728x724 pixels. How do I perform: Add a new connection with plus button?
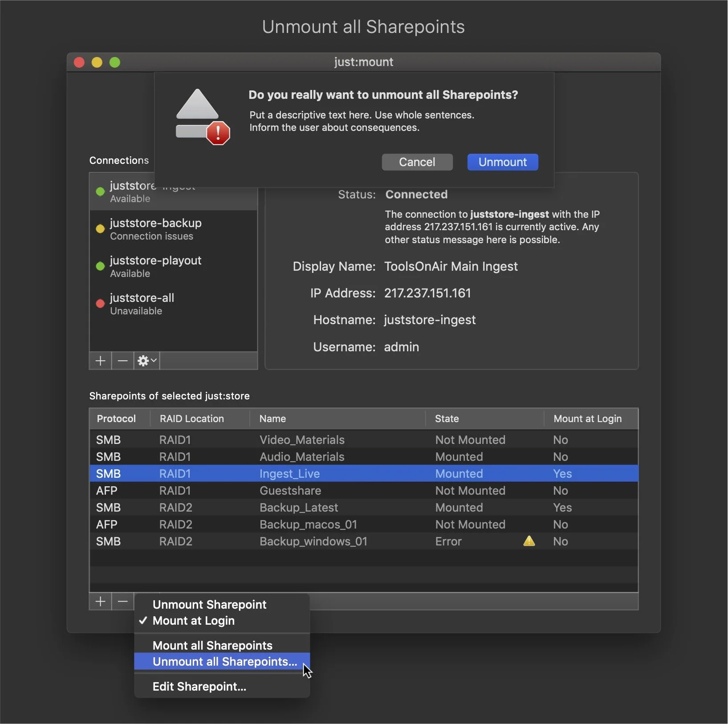(x=101, y=361)
